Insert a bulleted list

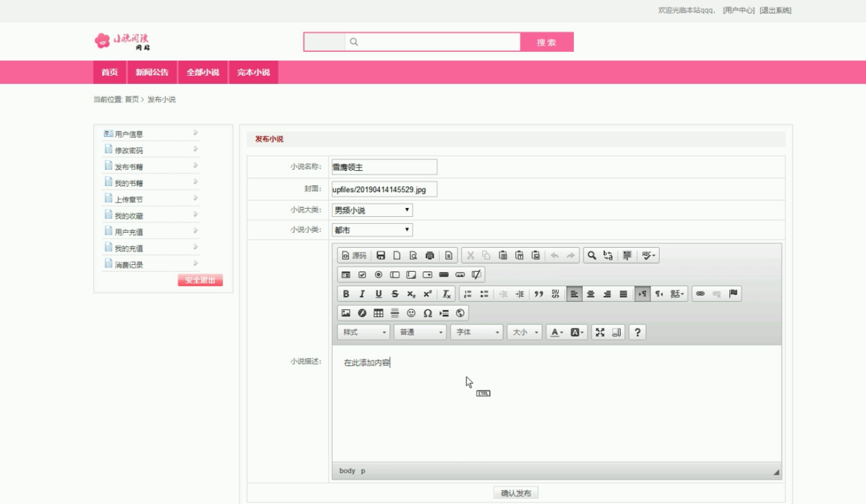click(x=484, y=294)
